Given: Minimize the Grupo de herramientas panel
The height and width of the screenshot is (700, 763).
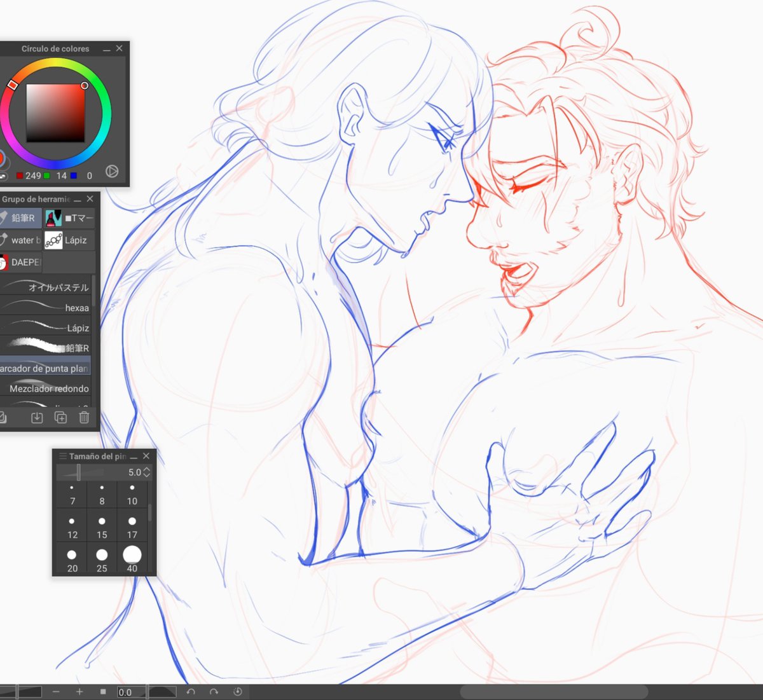Looking at the screenshot, I should 78,200.
